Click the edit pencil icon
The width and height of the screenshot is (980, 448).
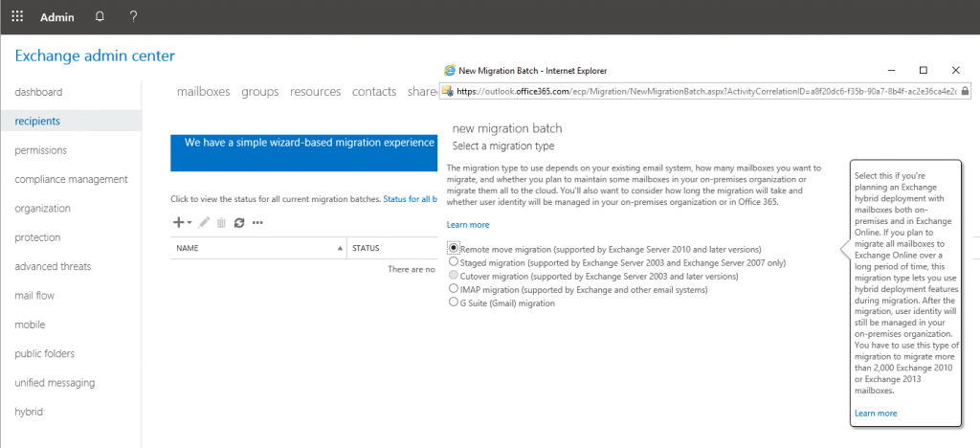pos(204,222)
